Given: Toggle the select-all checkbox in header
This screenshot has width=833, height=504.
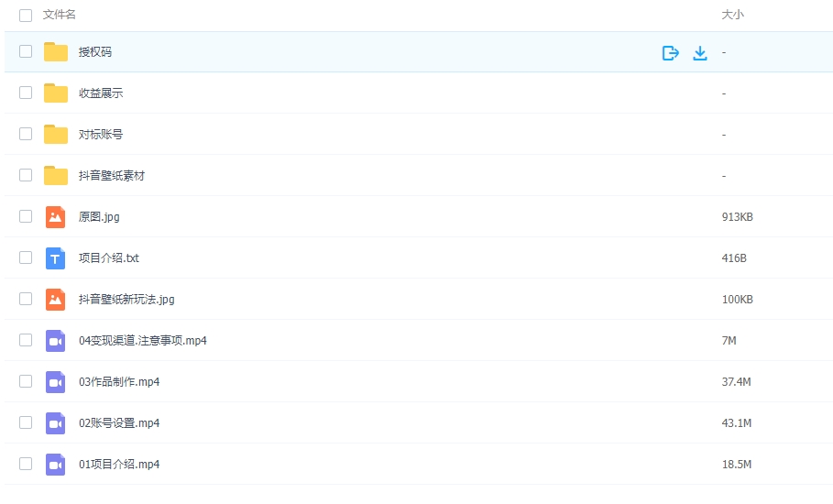Looking at the screenshot, I should coord(26,15).
